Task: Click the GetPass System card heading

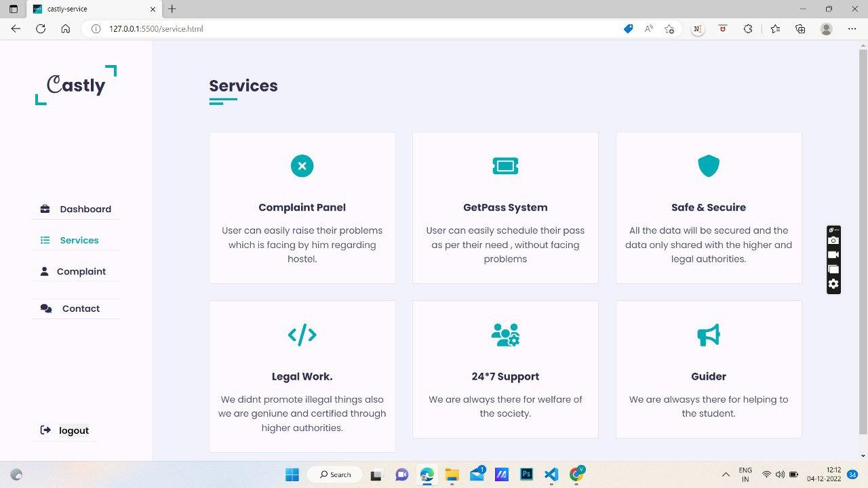Action: 505,207
